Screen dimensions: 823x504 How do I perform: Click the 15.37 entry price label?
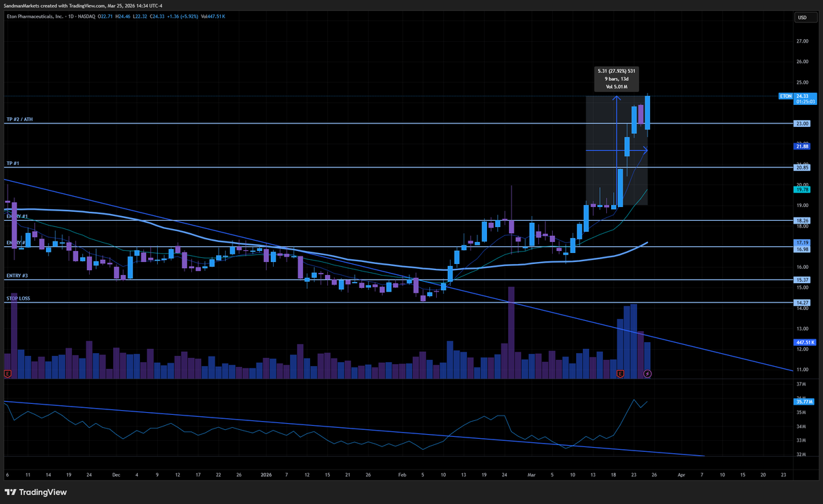tap(802, 280)
